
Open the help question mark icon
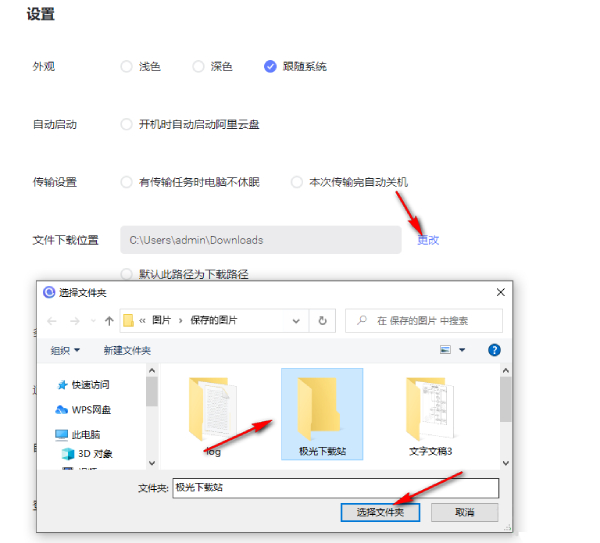pyautogui.click(x=493, y=350)
